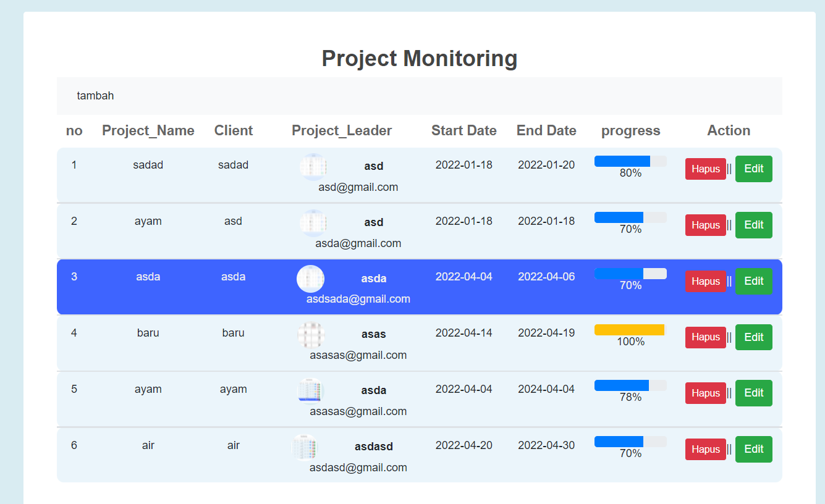
Task: Click email asd@gmail.com
Action: click(x=358, y=187)
